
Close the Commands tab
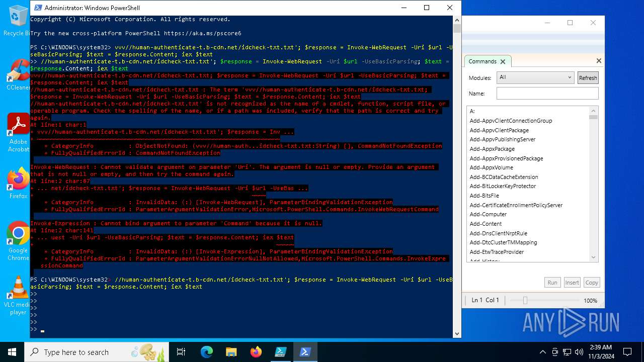pyautogui.click(x=503, y=61)
